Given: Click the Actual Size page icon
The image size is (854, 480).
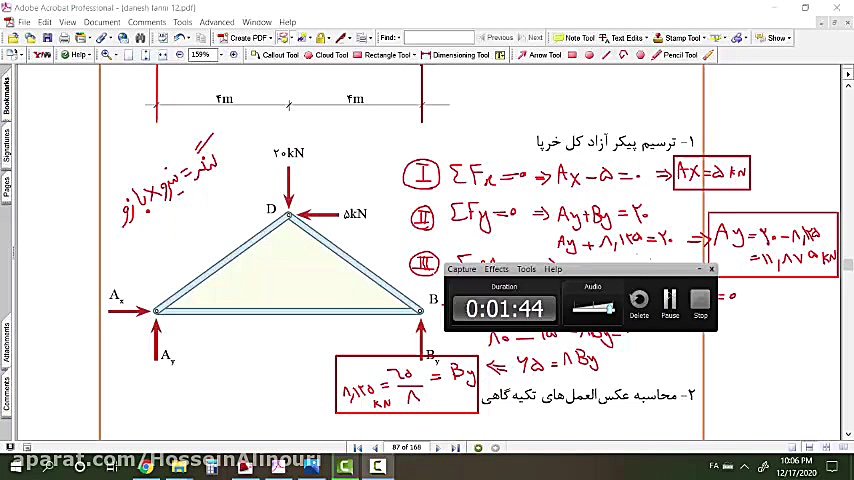Looking at the screenshot, I should pyautogui.click(x=129, y=55).
